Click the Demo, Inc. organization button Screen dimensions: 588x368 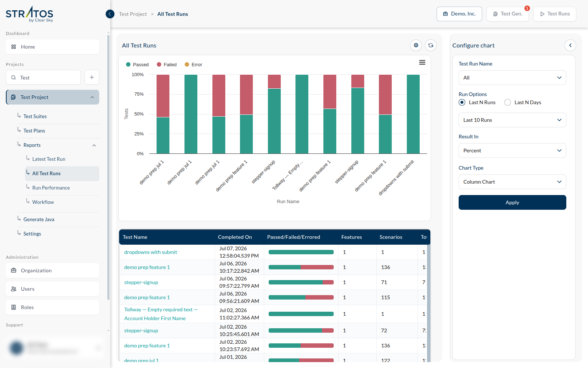(459, 14)
